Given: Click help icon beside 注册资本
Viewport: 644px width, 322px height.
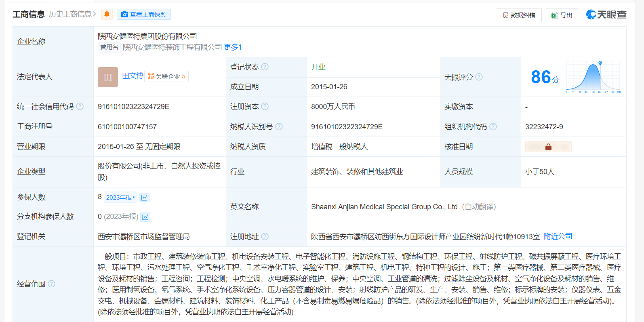Looking at the screenshot, I should click(265, 106).
